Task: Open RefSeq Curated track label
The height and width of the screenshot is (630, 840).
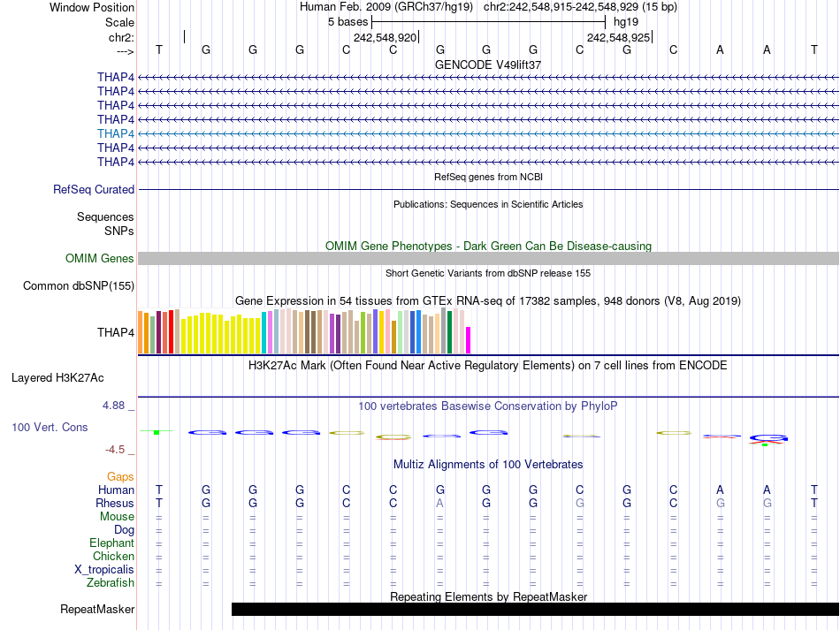Action: tap(94, 189)
